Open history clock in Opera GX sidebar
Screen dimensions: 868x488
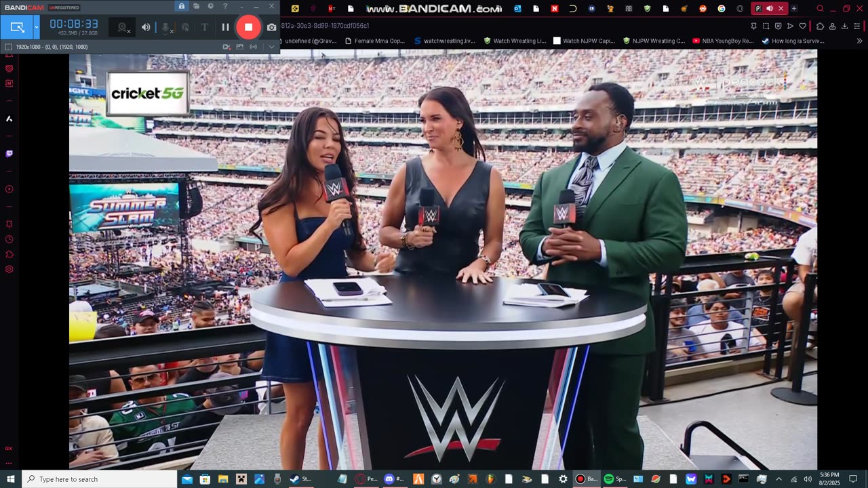point(9,239)
